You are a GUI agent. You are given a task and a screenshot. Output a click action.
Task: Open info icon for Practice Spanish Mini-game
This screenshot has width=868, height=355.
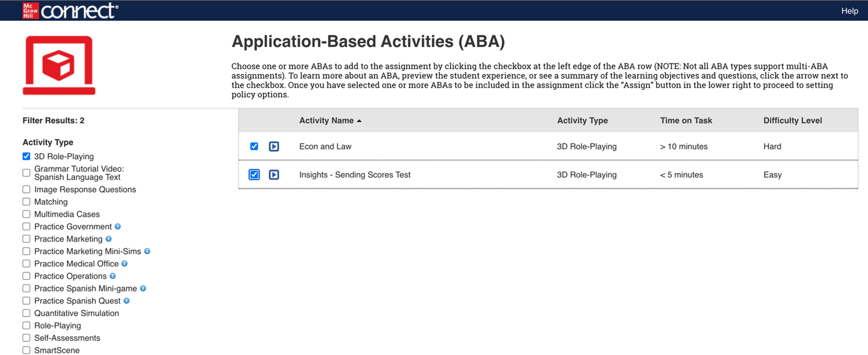coord(143,289)
